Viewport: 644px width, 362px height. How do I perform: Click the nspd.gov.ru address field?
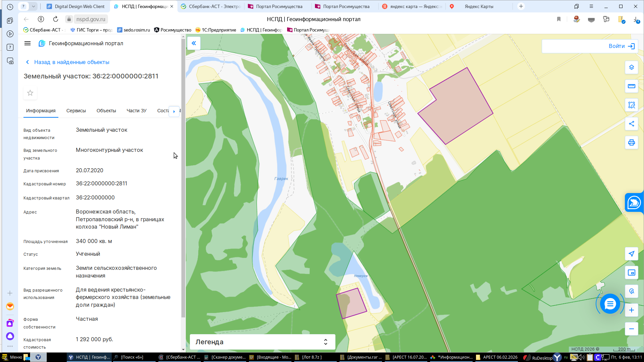(x=91, y=19)
